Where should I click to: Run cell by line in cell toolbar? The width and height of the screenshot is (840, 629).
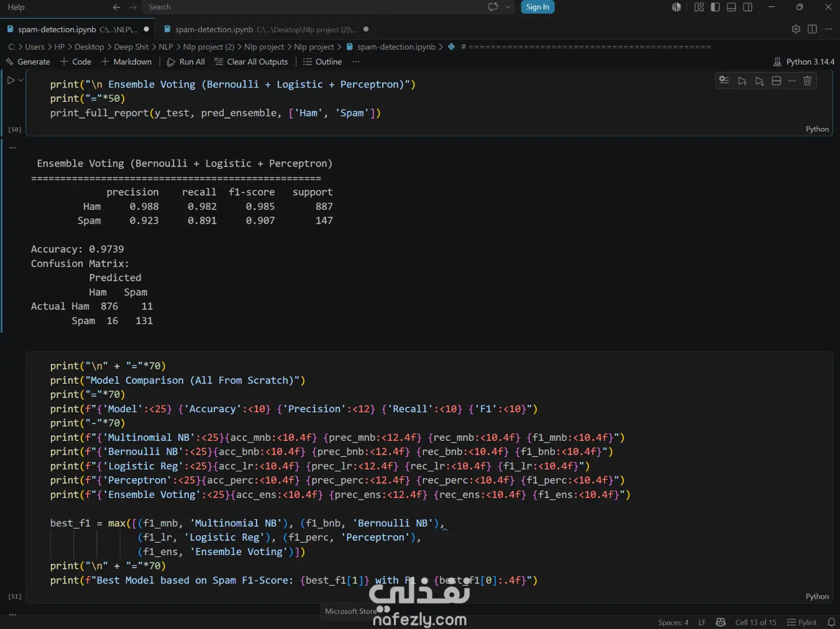pos(724,81)
